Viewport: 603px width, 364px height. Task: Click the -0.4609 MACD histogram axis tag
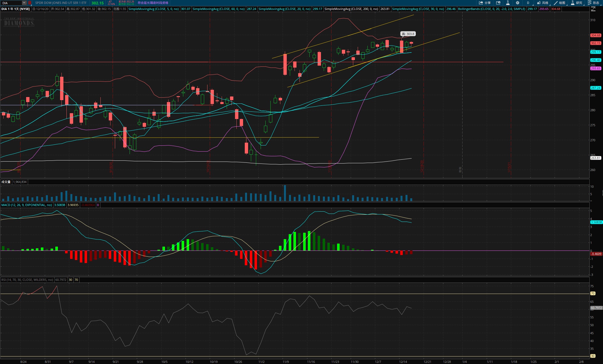596,254
